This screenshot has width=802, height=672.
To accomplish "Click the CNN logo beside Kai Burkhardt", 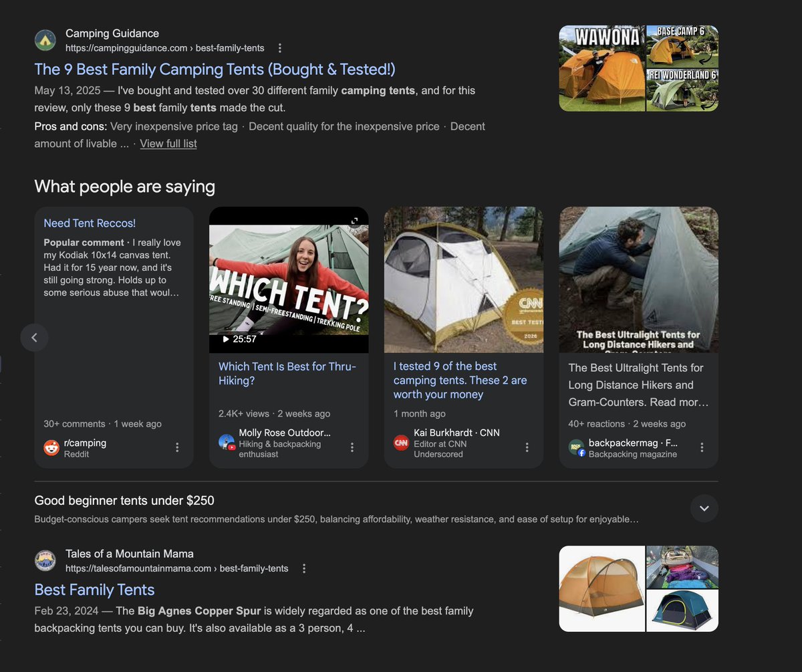I will point(401,443).
